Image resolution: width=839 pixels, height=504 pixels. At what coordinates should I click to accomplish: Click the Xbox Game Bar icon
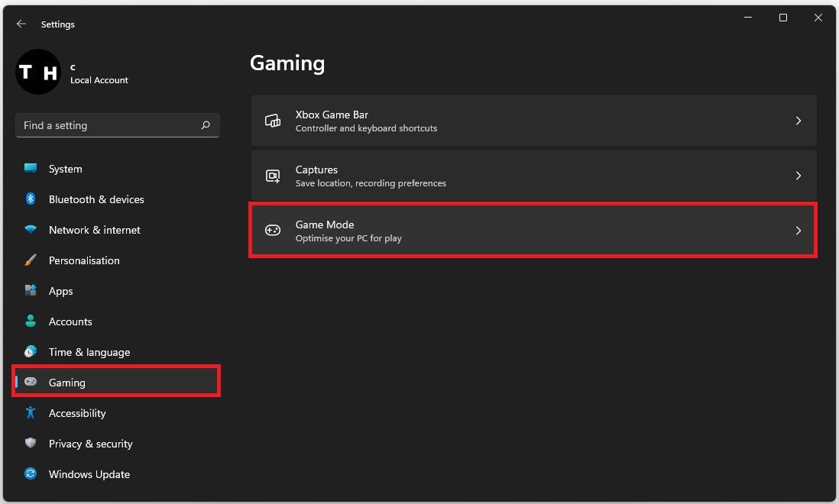pos(273,121)
